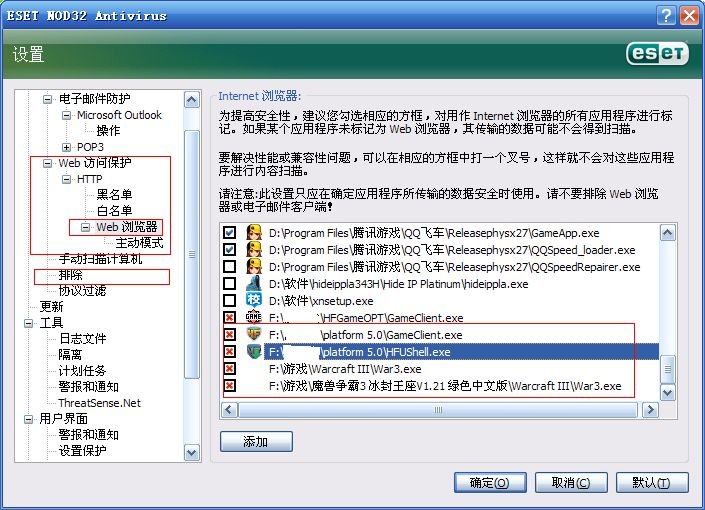Click tree panel scroll up arrow
The height and width of the screenshot is (510, 705).
[x=192, y=99]
